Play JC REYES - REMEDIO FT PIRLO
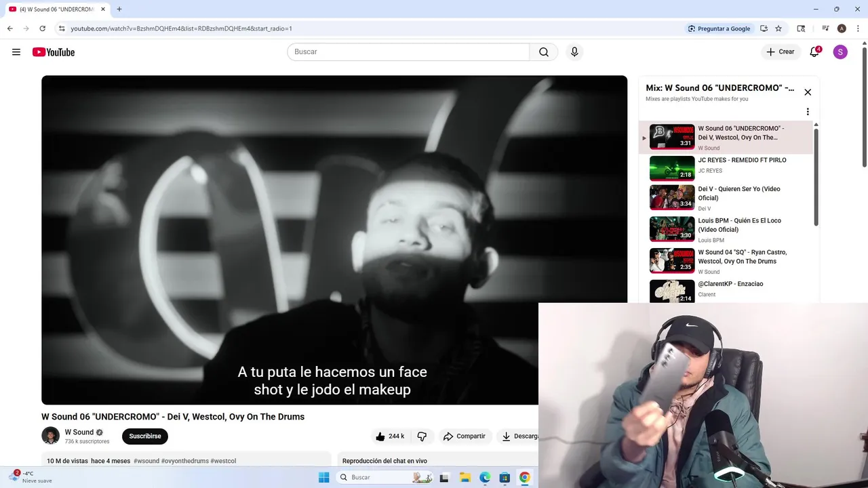This screenshot has height=488, width=868. 726,169
